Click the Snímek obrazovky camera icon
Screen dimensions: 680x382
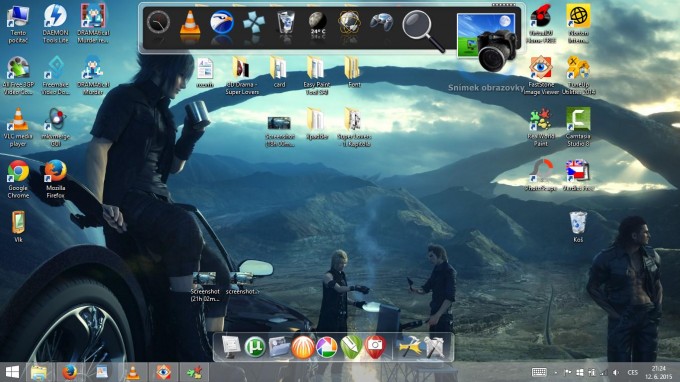pos(487,41)
